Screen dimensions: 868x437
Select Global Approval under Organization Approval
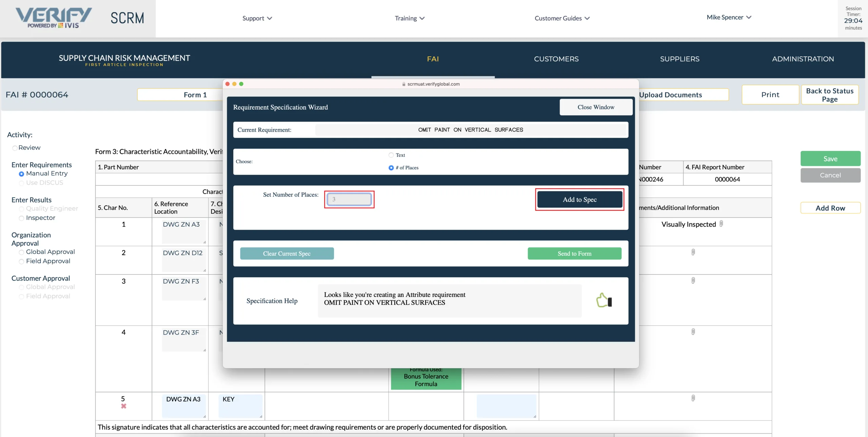point(21,252)
